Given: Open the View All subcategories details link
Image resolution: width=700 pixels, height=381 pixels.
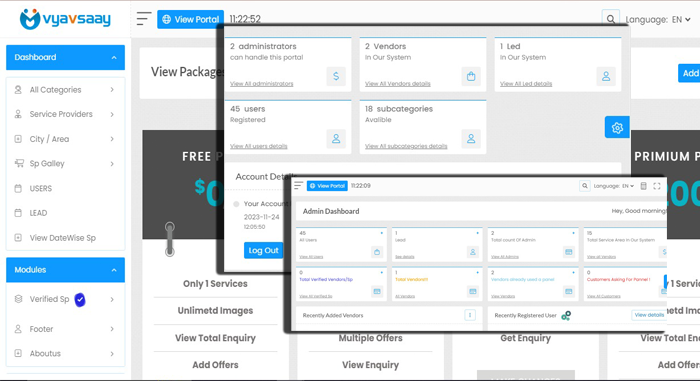Looking at the screenshot, I should [406, 146].
